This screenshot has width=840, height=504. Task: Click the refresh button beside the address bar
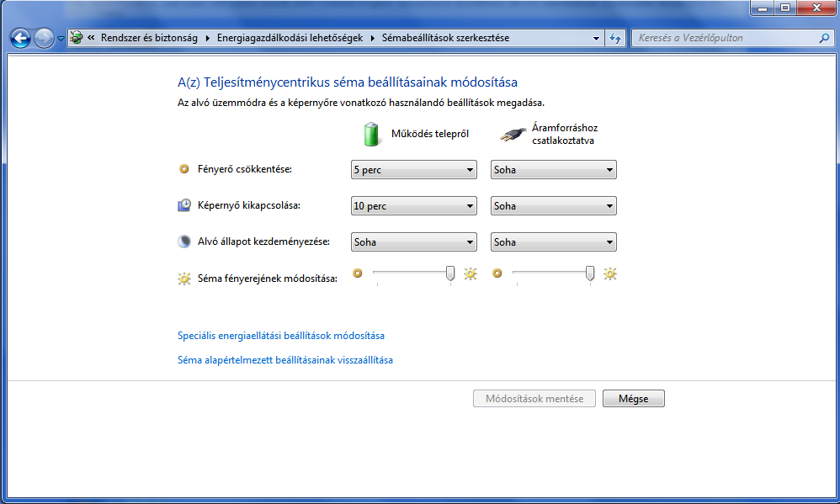[x=615, y=38]
